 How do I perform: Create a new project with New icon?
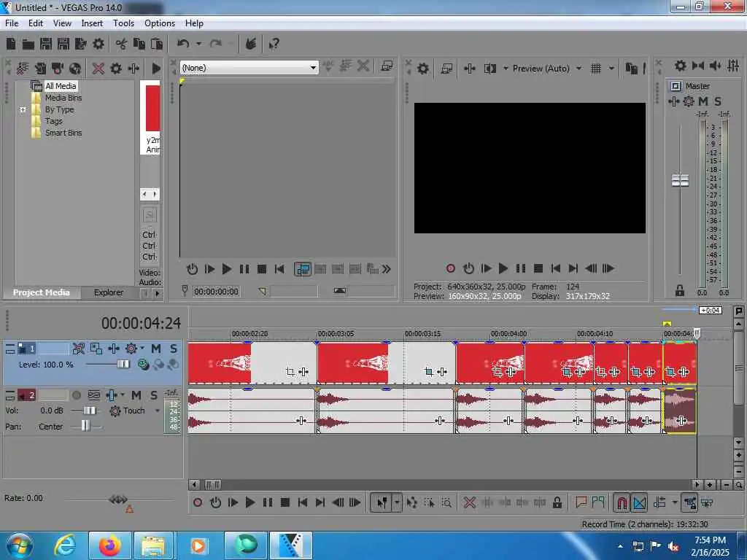tap(11, 44)
